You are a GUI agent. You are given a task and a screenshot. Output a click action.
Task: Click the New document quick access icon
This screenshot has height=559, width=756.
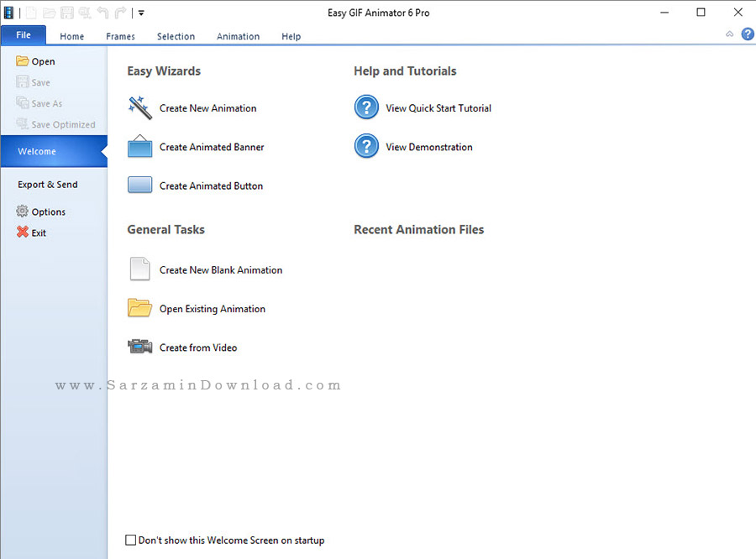pyautogui.click(x=31, y=13)
